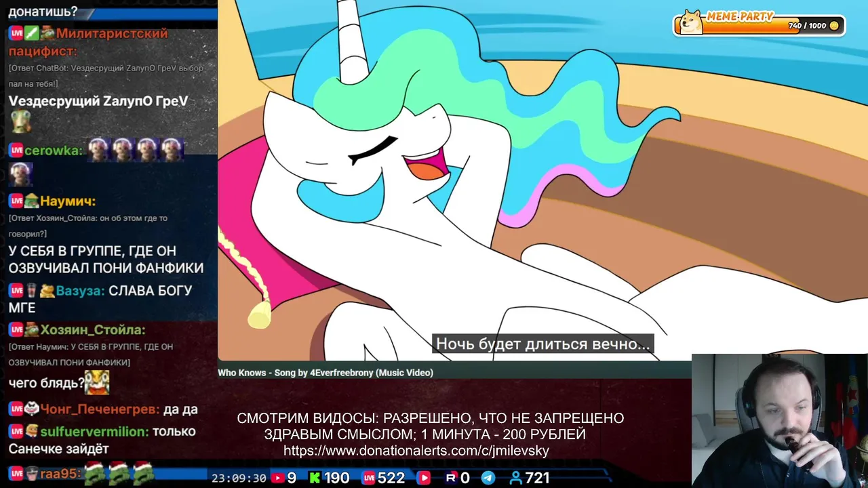Viewport: 868px width, 488px height.
Task: Click reply quote 'Ответ ChatBot' in chat
Action: pyautogui.click(x=106, y=75)
